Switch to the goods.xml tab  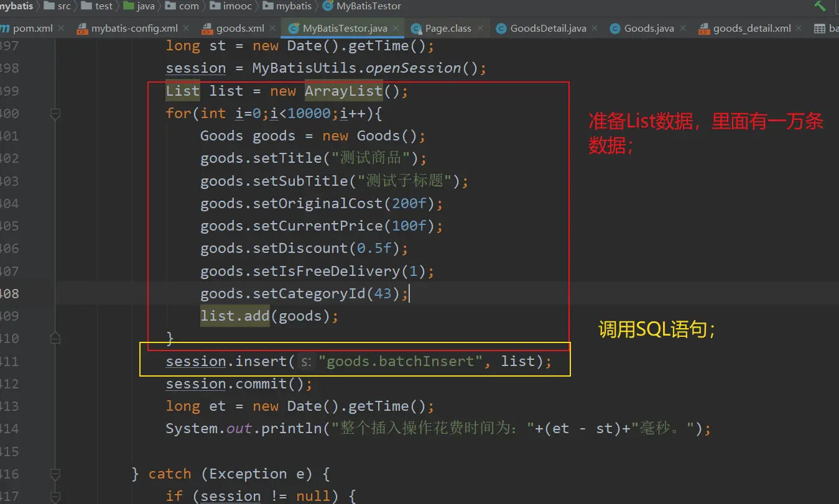(239, 29)
